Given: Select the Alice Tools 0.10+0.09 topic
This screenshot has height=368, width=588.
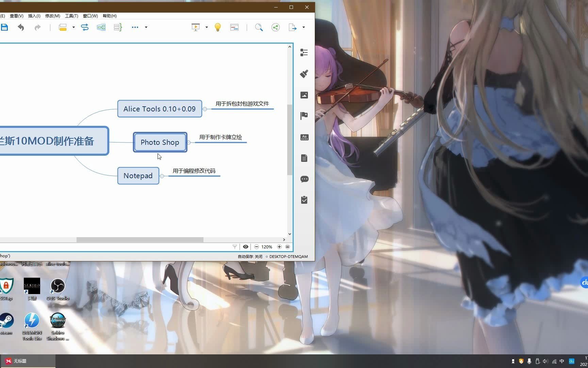Looking at the screenshot, I should click(x=160, y=109).
